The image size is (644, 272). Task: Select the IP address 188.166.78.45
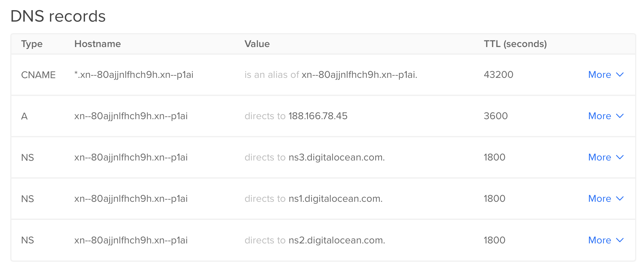[318, 116]
